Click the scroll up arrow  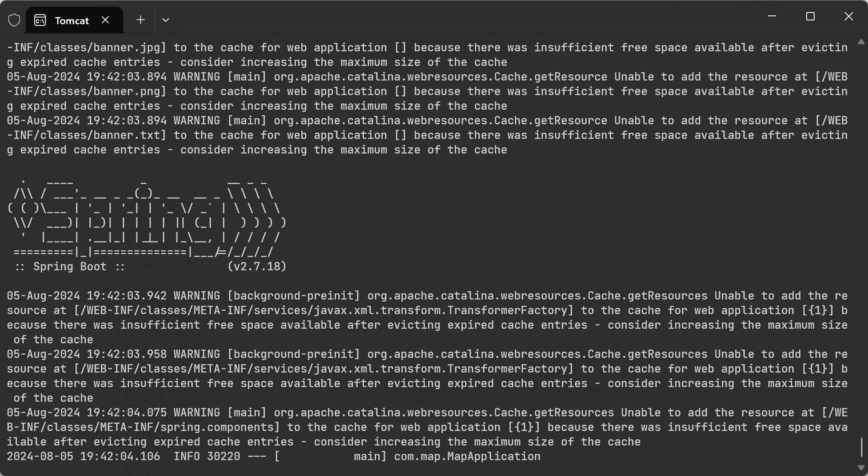point(861,42)
